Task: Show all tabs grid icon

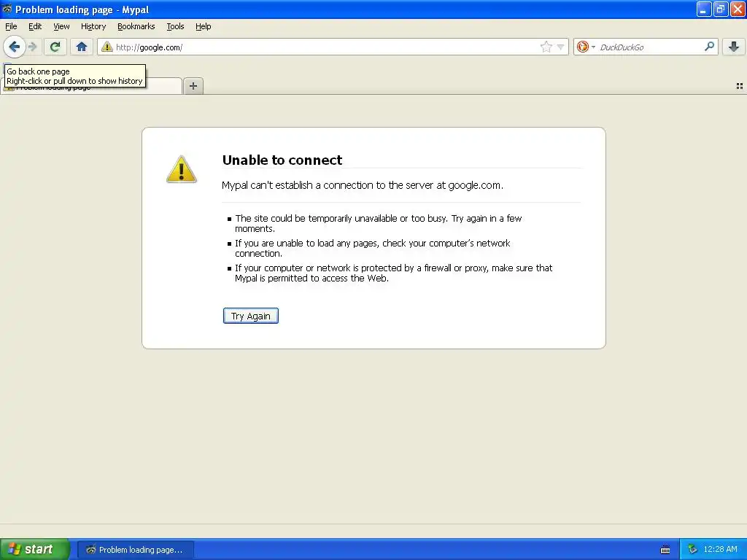Action: pyautogui.click(x=740, y=86)
